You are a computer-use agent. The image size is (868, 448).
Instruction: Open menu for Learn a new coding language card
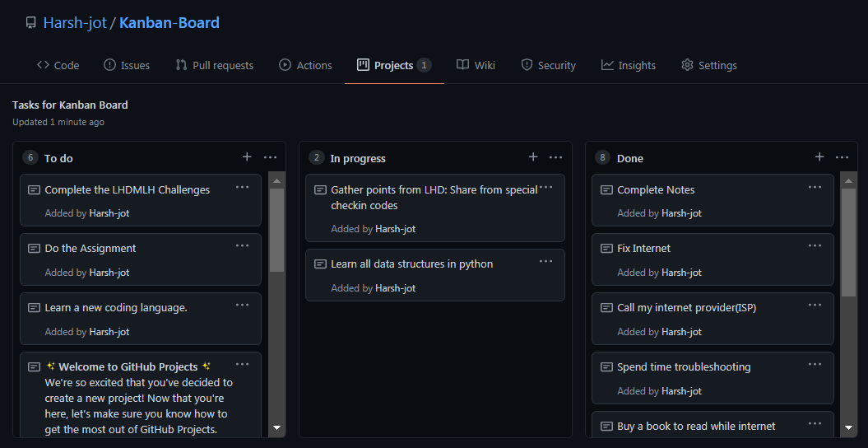pyautogui.click(x=243, y=306)
